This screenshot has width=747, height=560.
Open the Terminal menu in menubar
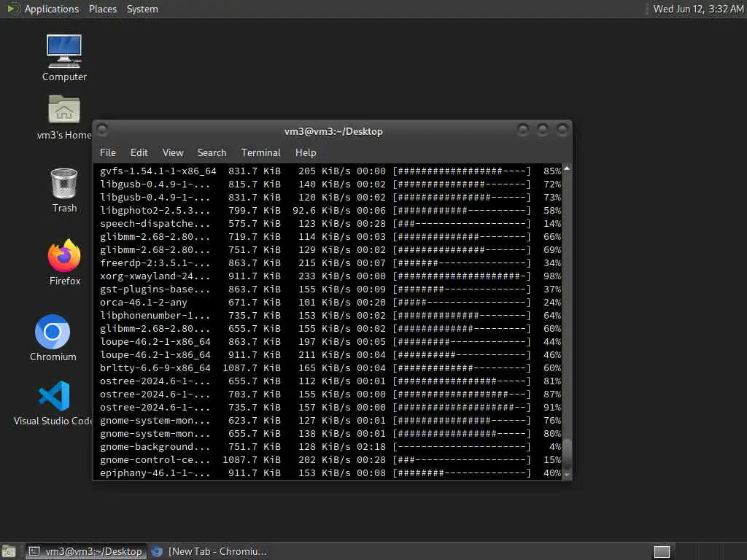tap(260, 152)
